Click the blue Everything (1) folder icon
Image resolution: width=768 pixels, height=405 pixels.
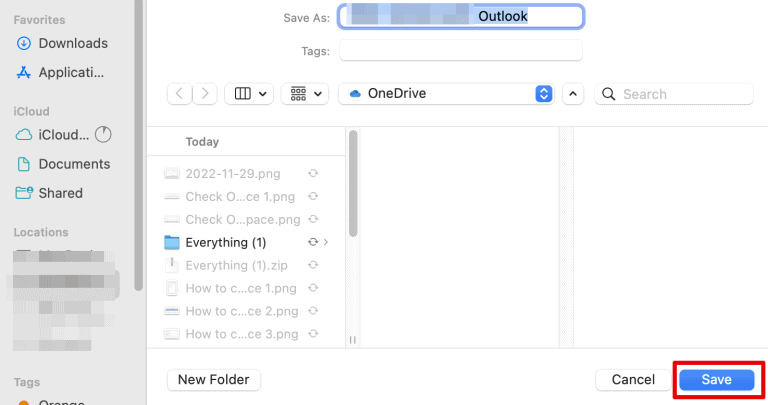point(171,242)
